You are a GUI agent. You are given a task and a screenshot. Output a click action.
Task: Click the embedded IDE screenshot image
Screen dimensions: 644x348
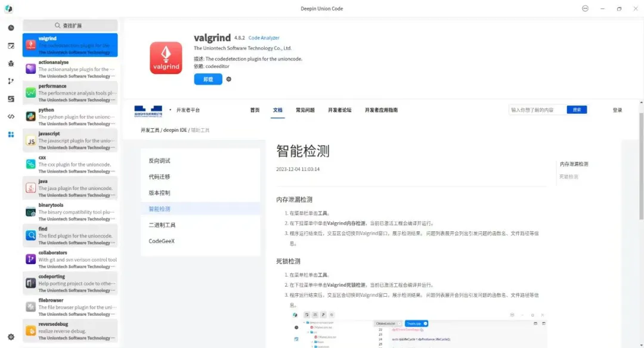(418, 329)
